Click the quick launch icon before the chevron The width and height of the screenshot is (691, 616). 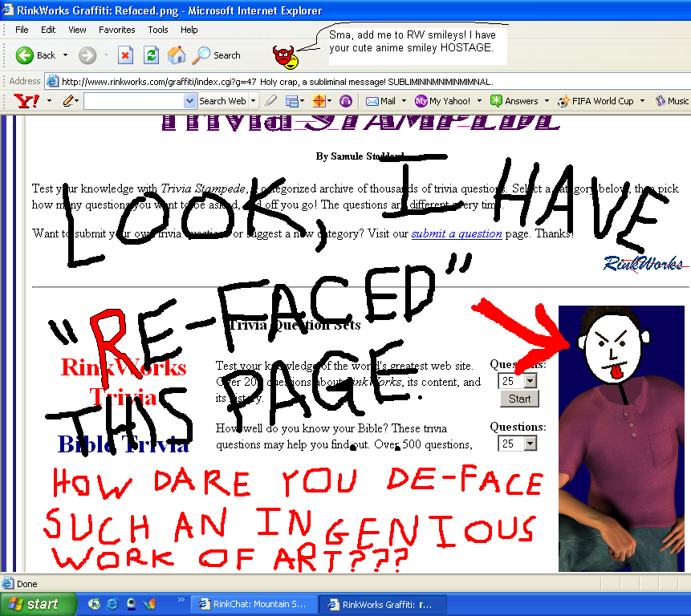click(149, 604)
